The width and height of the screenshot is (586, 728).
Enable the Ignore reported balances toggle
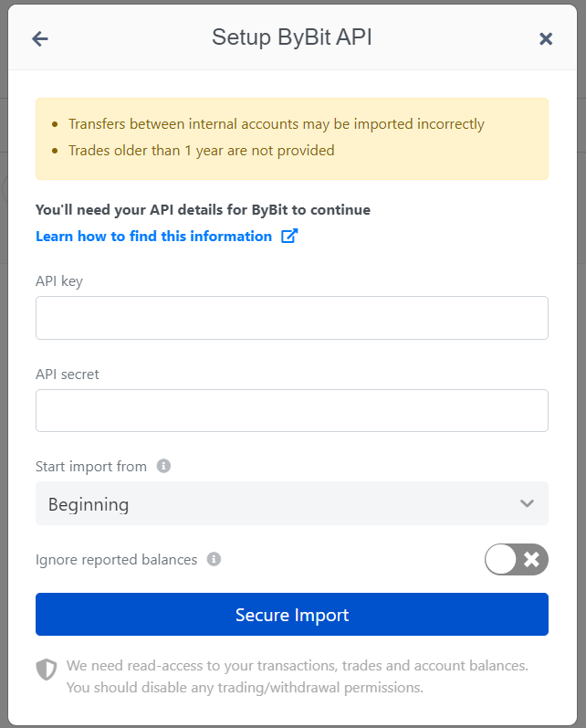(x=516, y=559)
